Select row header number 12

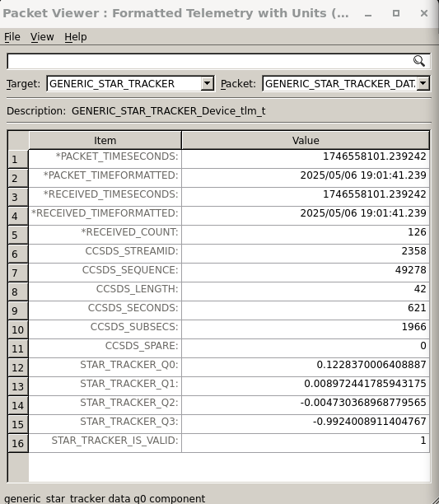tap(18, 368)
